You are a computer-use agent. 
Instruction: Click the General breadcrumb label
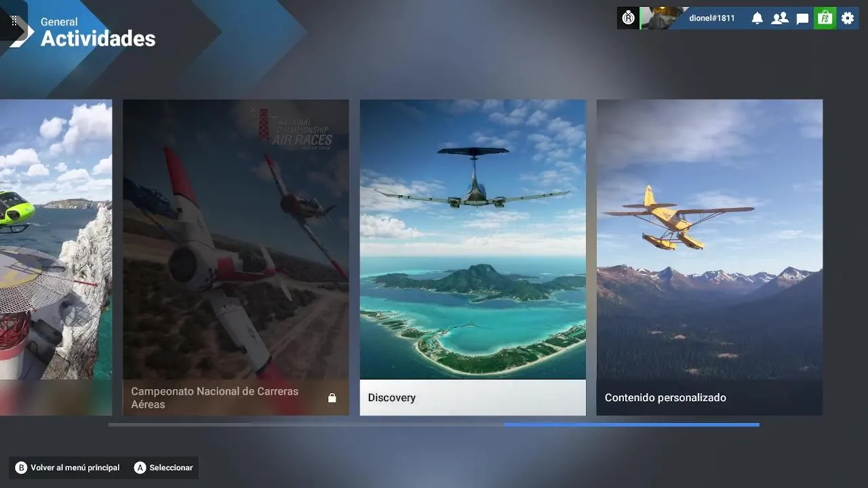59,22
